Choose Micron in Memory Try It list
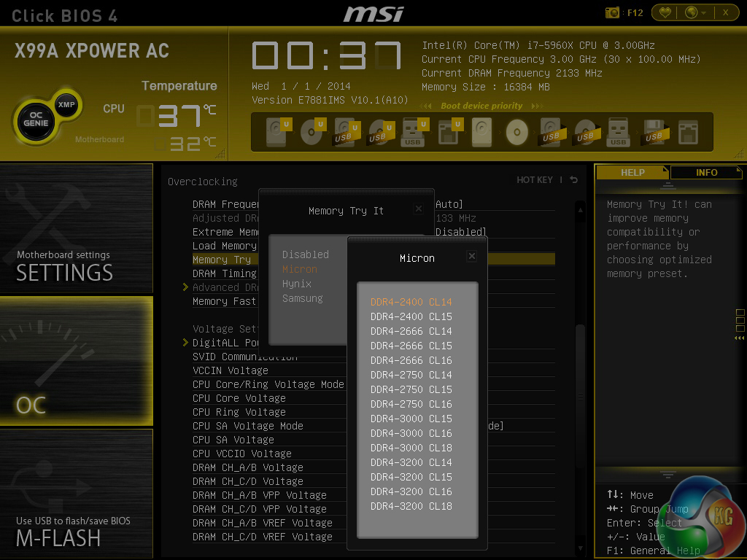Image resolution: width=747 pixels, height=560 pixels. point(300,269)
